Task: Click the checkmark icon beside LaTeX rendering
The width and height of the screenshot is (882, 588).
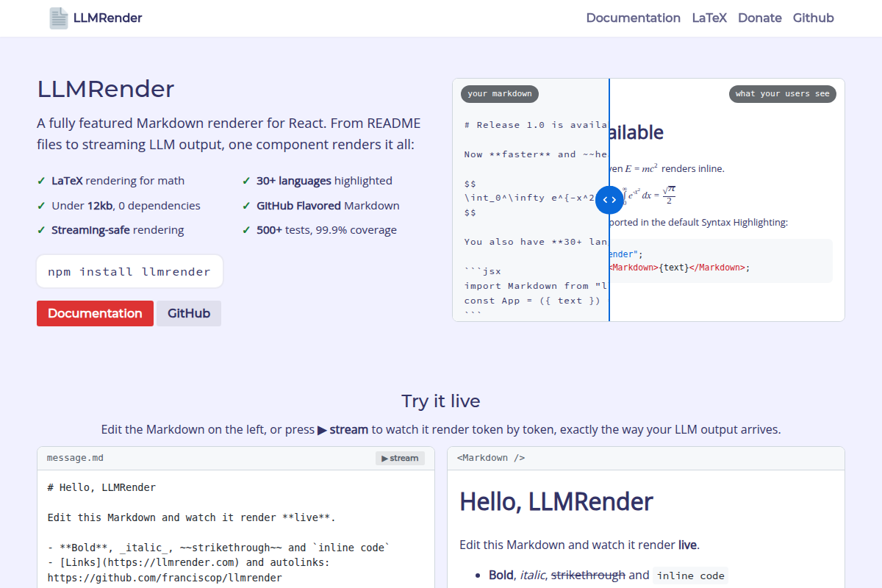Action: coord(41,181)
